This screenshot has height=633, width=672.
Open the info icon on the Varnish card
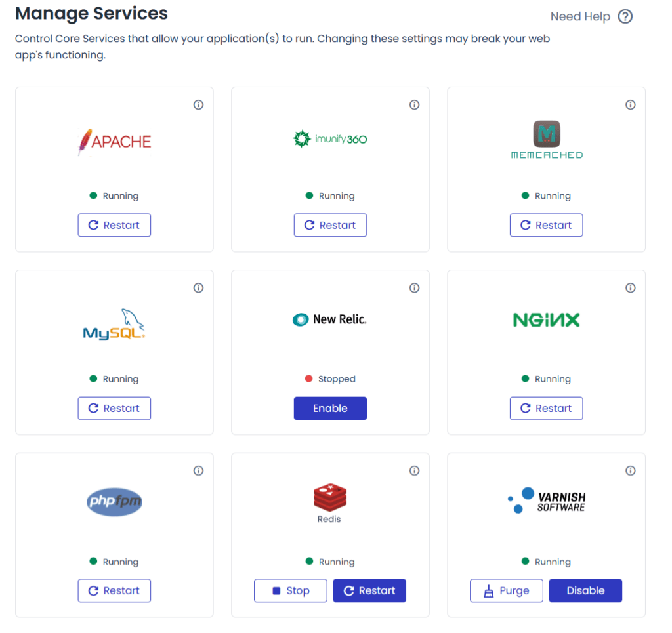(x=630, y=471)
